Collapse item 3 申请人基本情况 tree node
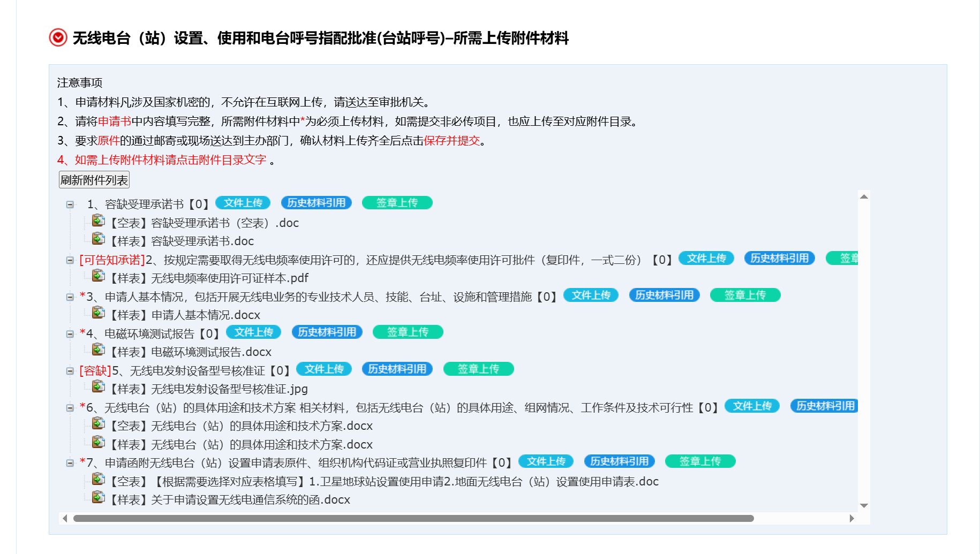Screen dimensions: 980x554 [70, 297]
